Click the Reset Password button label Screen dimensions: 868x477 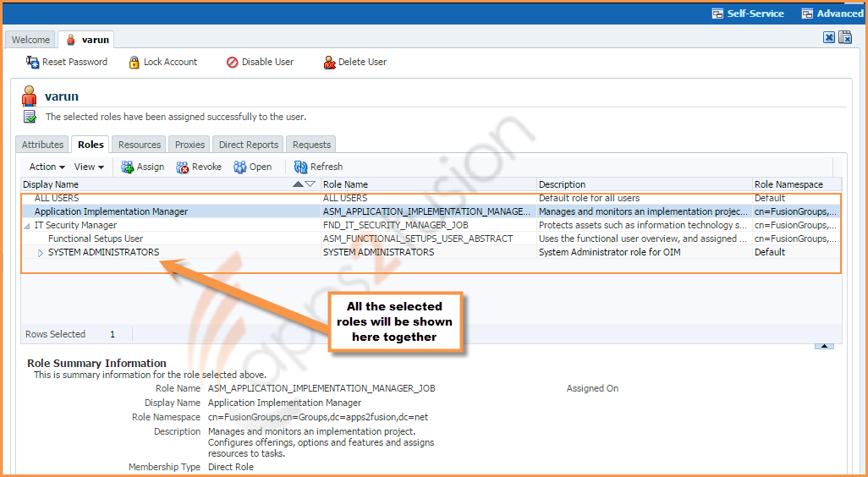(74, 62)
